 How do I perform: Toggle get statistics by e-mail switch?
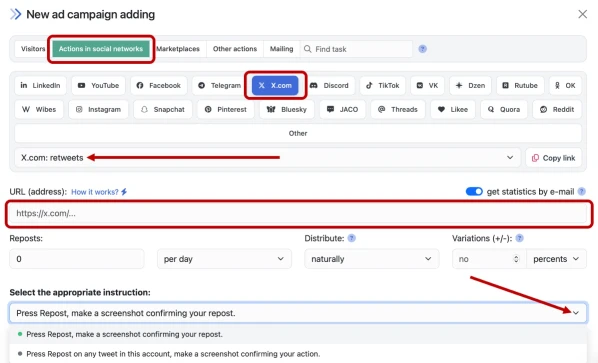pos(474,191)
